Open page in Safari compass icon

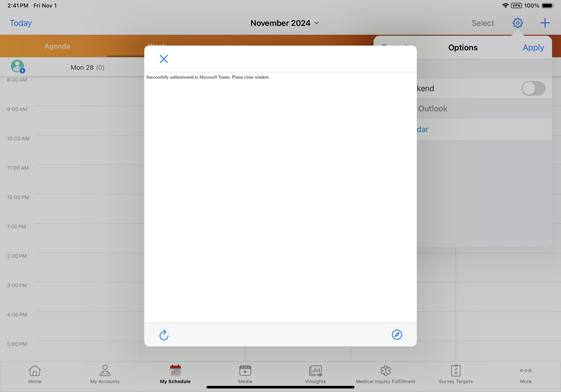(x=397, y=335)
